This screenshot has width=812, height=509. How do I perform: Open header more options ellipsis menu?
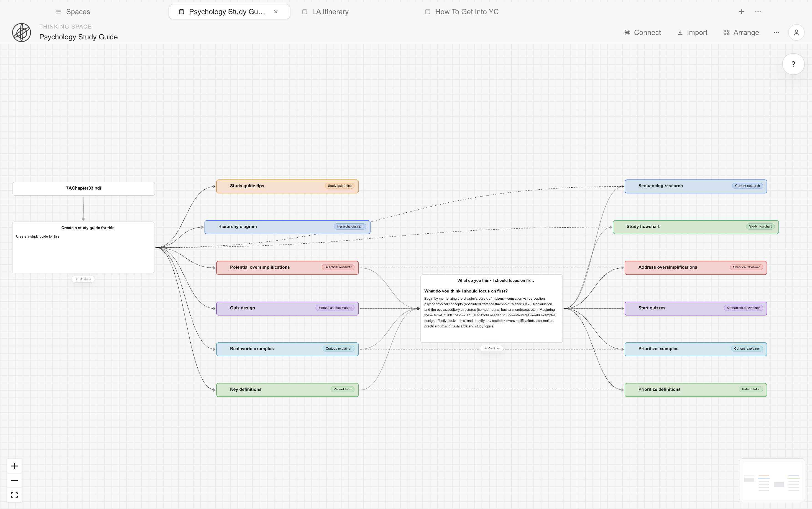pyautogui.click(x=776, y=33)
